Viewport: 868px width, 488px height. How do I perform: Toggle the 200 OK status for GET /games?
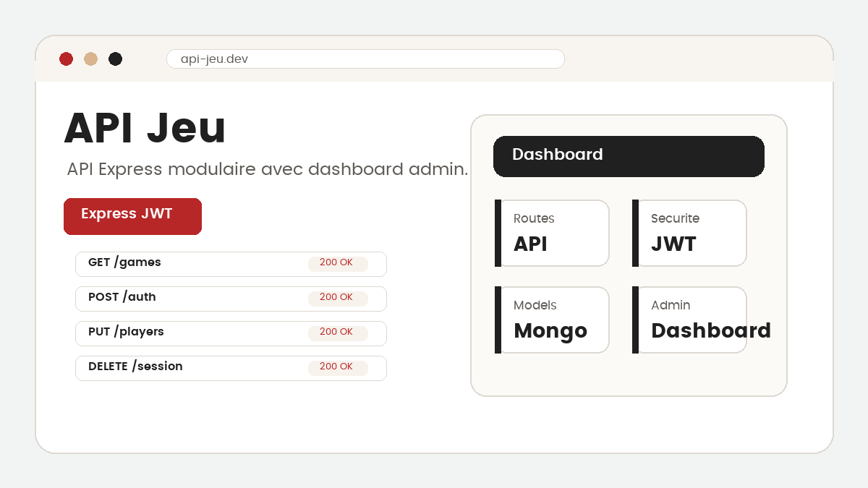(x=337, y=263)
